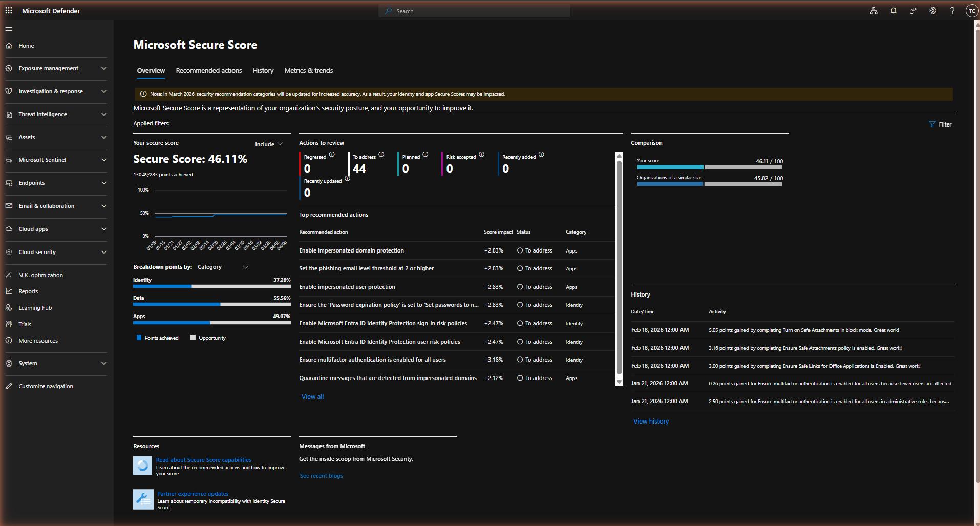Screen dimensions: 980x526
Task: Open the Settings gear icon
Action: pyautogui.click(x=933, y=11)
